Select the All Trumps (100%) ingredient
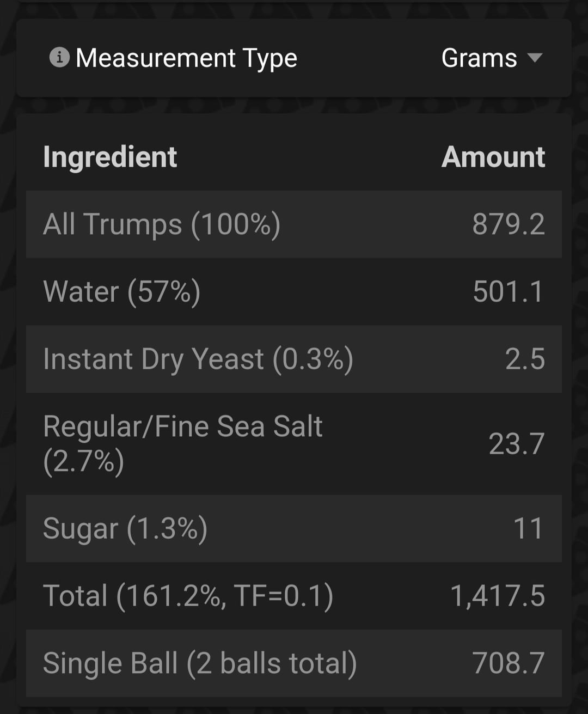 [x=162, y=224]
